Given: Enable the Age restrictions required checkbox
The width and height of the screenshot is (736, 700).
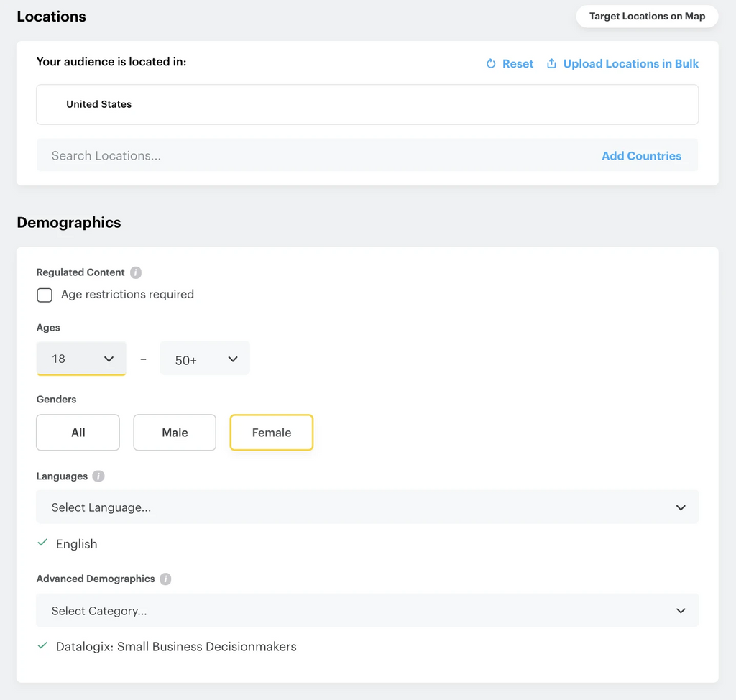Looking at the screenshot, I should point(45,295).
